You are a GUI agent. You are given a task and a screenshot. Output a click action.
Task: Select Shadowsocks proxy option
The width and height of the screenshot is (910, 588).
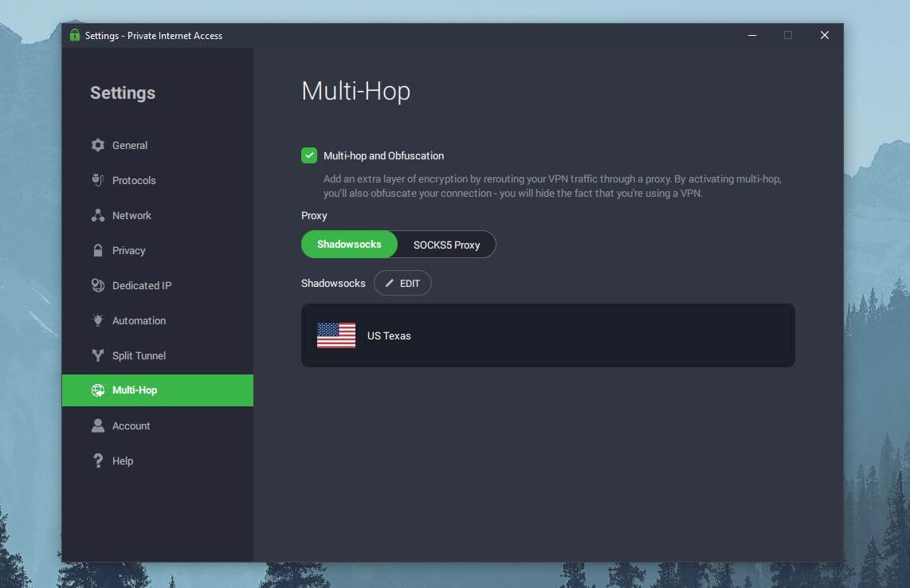[349, 245]
